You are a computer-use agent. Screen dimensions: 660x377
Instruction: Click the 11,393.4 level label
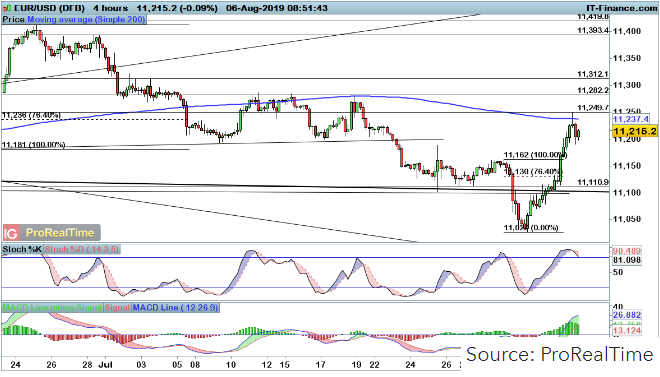(593, 30)
